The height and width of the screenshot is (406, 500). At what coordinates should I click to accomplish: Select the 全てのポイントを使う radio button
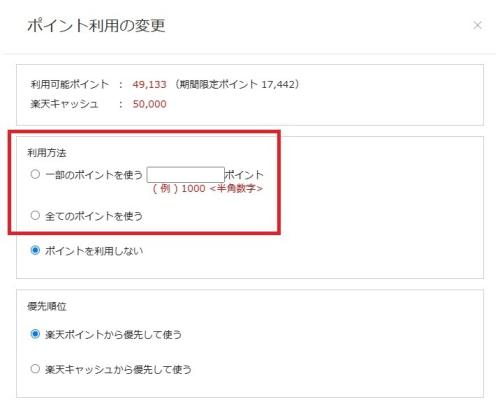[35, 215]
